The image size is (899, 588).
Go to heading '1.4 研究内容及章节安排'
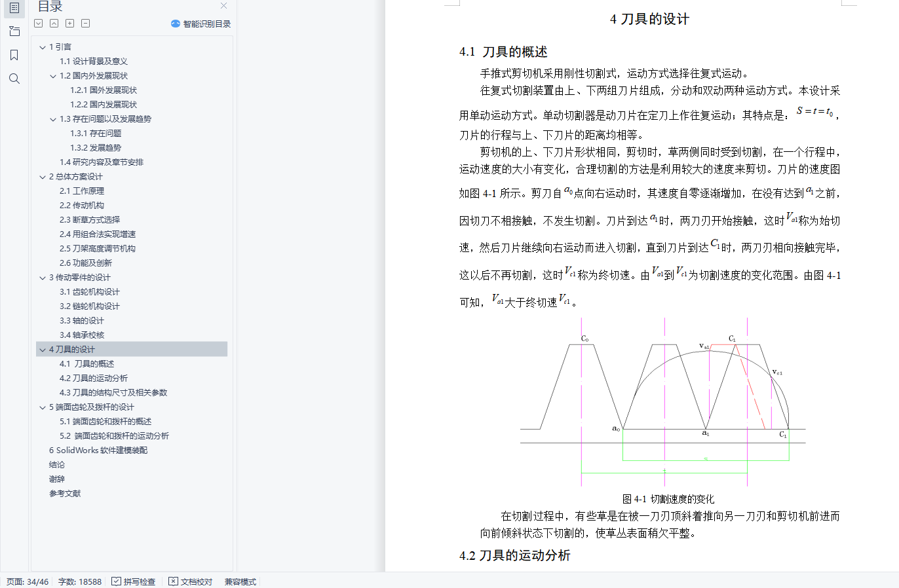[x=102, y=162]
